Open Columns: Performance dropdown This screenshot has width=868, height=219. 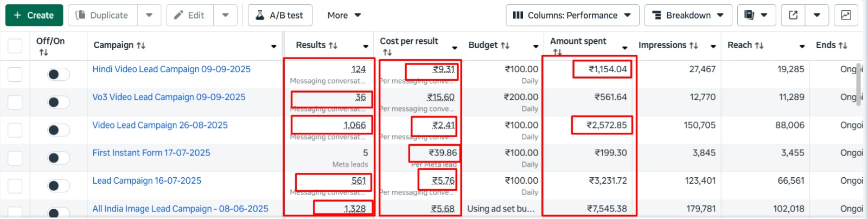tap(572, 15)
